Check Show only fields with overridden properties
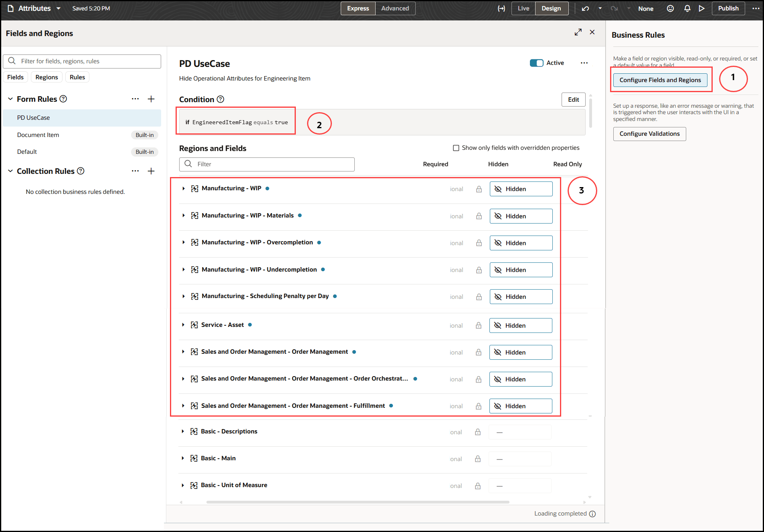This screenshot has height=532, width=764. click(456, 148)
